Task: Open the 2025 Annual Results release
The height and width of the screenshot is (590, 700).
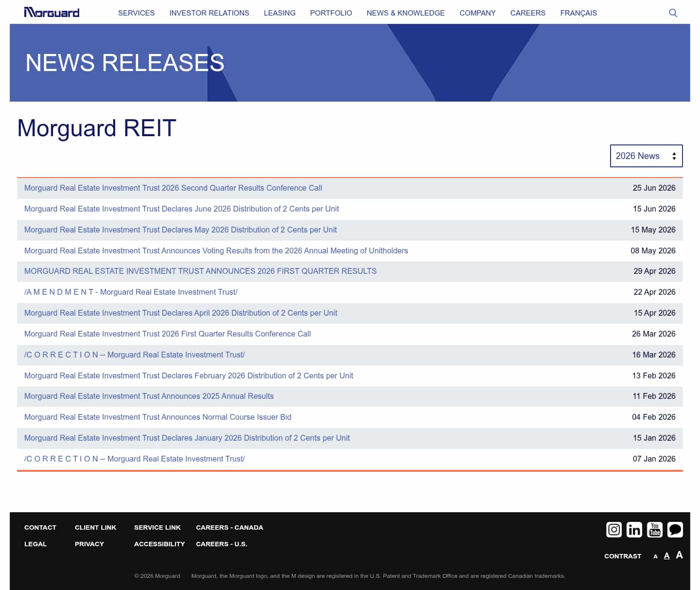Action: [x=149, y=396]
